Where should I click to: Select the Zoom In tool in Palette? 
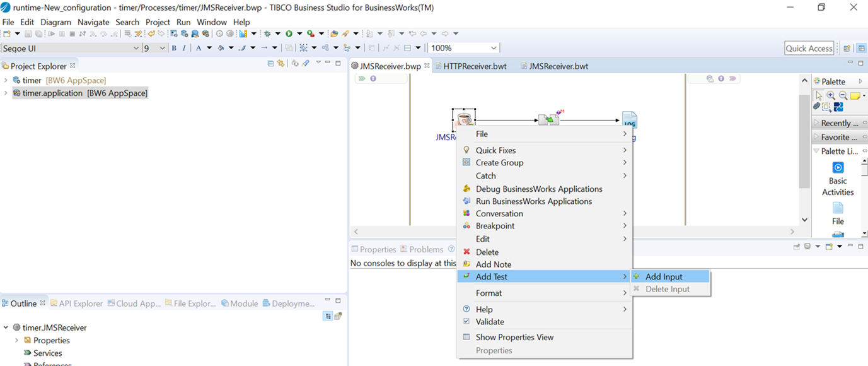831,96
